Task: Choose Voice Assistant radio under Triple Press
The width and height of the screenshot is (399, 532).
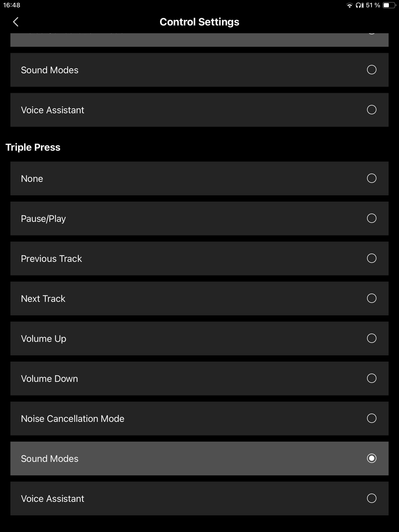Action: point(371,498)
